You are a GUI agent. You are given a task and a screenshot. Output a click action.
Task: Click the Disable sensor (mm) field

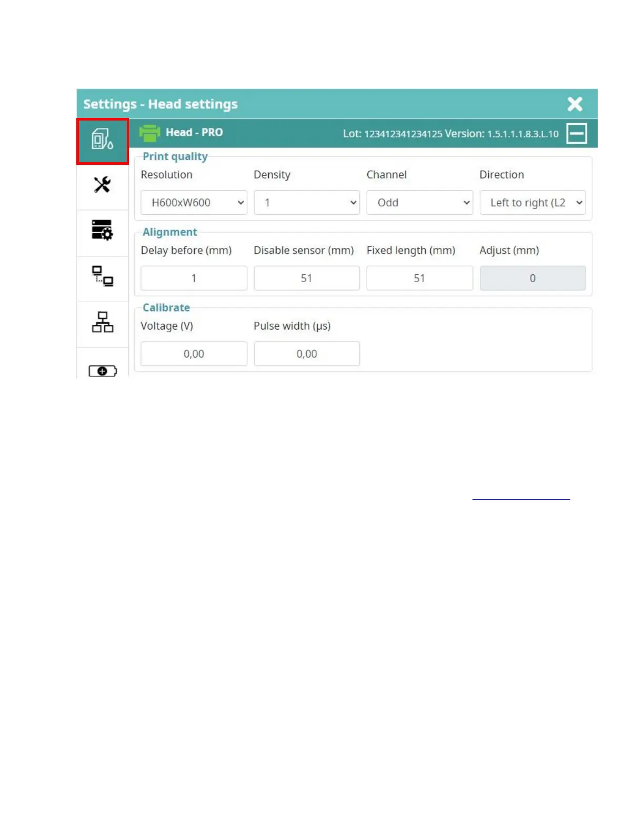307,278
